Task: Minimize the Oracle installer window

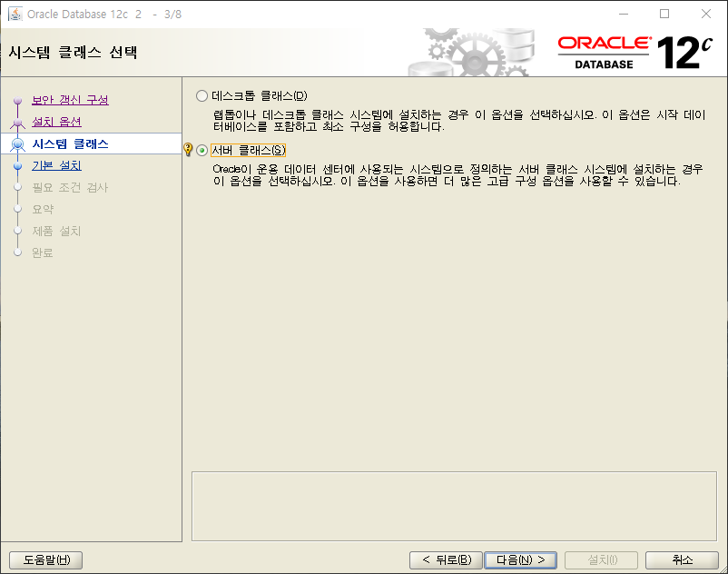Action: tap(624, 14)
